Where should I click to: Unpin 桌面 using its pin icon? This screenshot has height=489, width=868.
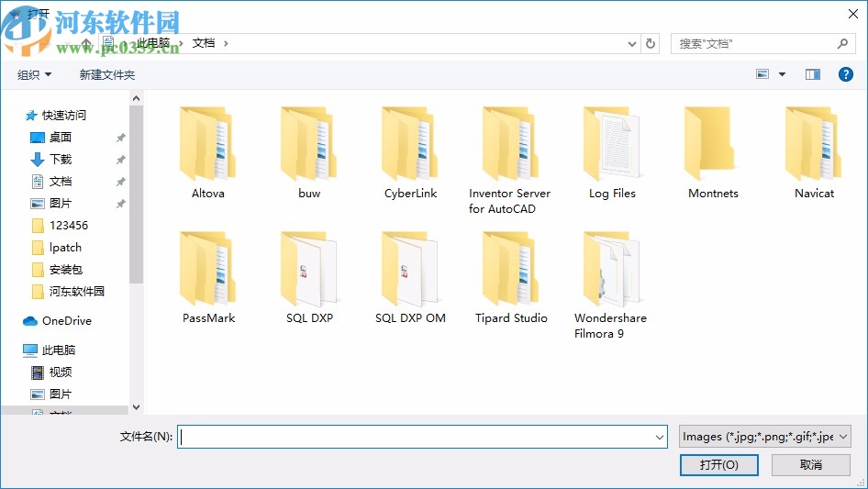pos(121,138)
